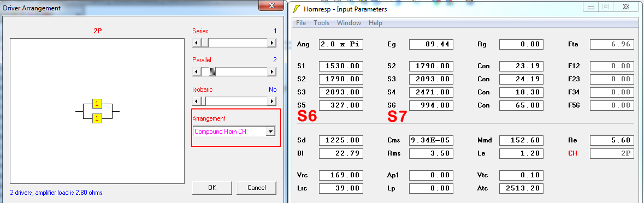Viewport: 644px width, 203px height.
Task: Open the Window menu in Hornresp
Action: click(348, 23)
